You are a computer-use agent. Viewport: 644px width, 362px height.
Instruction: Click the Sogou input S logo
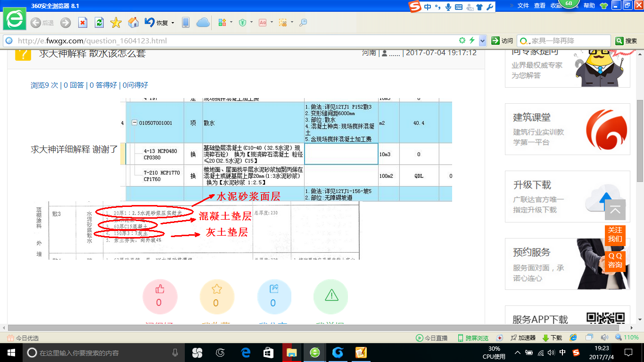pos(415,7)
